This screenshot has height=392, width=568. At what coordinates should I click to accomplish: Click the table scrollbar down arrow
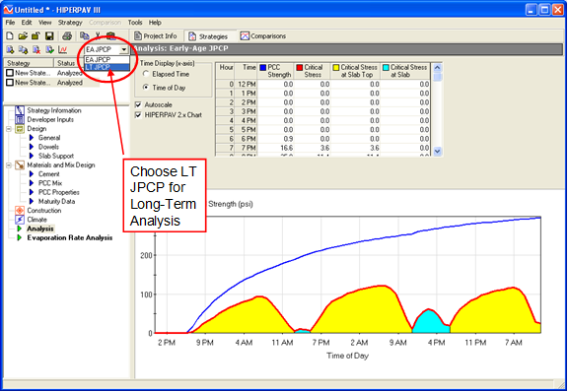click(437, 152)
